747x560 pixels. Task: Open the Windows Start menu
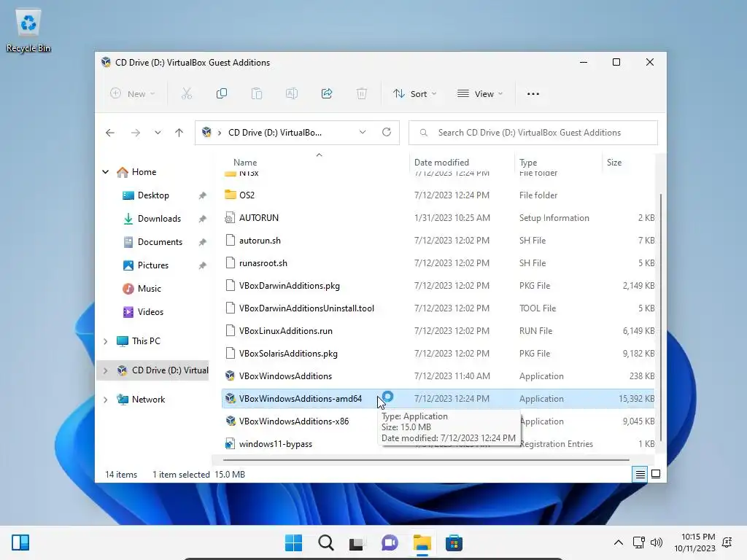pos(293,542)
